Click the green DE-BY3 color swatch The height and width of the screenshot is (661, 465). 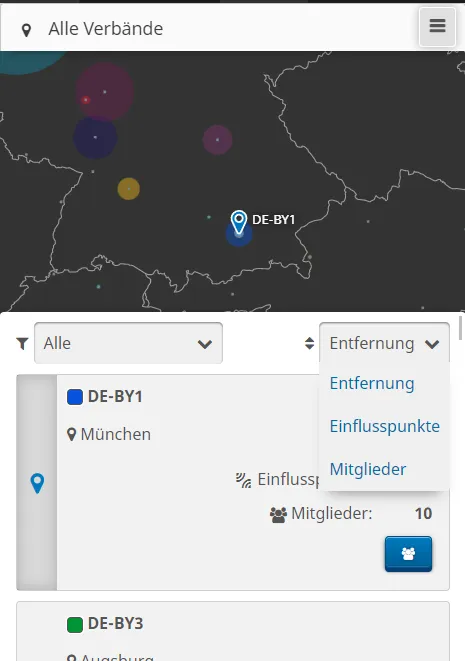pos(75,624)
